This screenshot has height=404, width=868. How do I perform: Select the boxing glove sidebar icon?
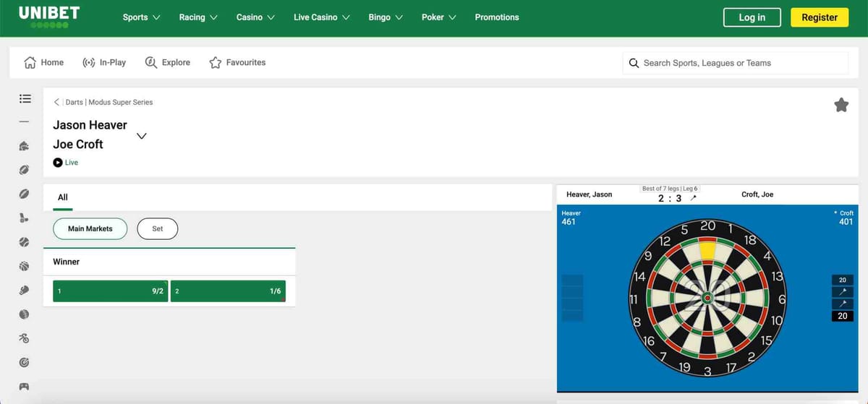point(25,291)
